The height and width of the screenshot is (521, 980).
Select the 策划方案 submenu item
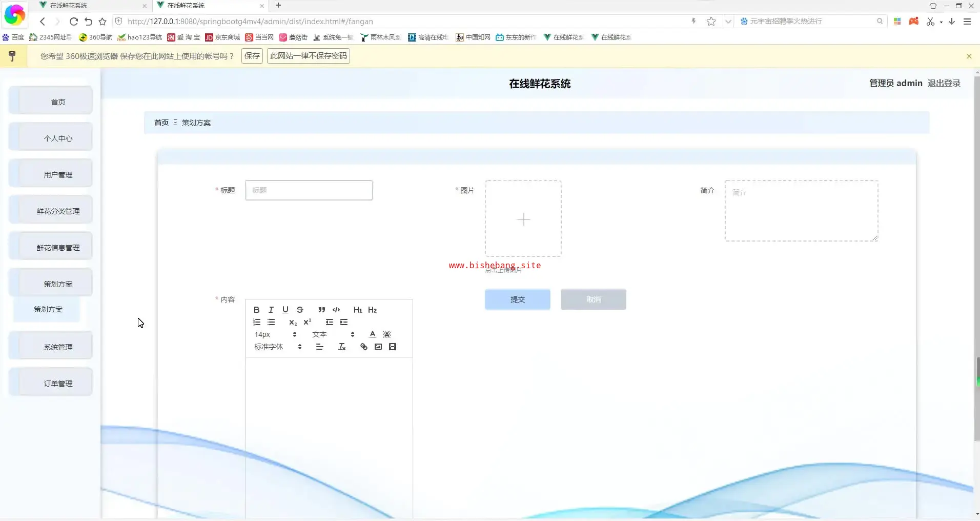[48, 309]
